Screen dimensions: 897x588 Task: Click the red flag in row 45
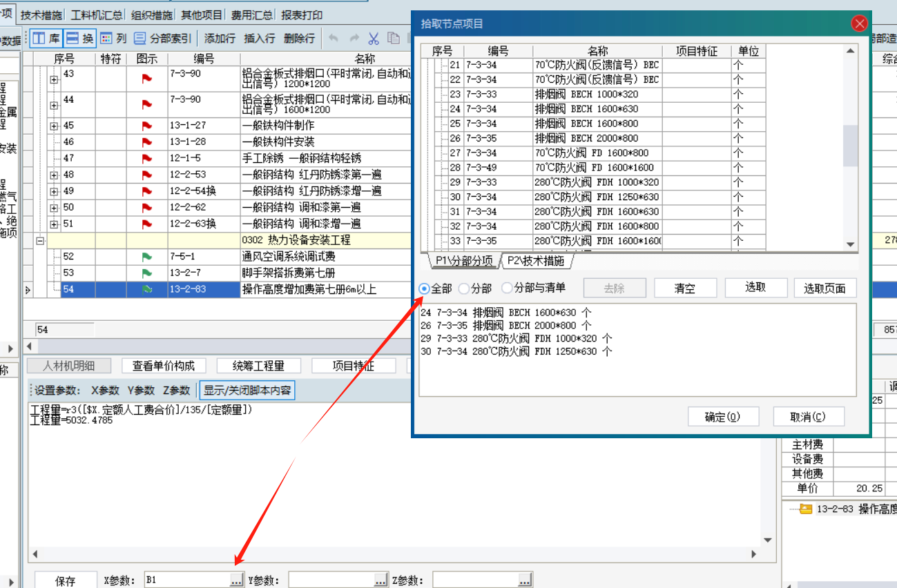click(x=146, y=126)
